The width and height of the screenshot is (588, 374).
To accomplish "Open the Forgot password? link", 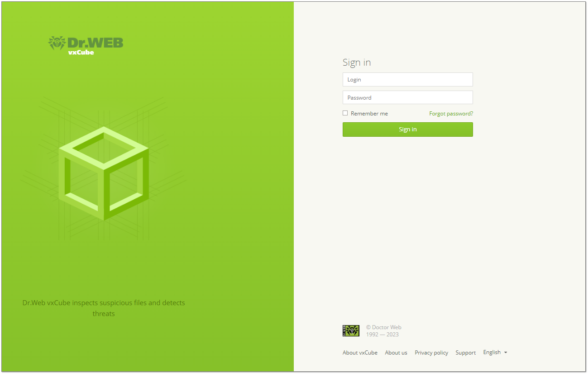I will coord(451,114).
